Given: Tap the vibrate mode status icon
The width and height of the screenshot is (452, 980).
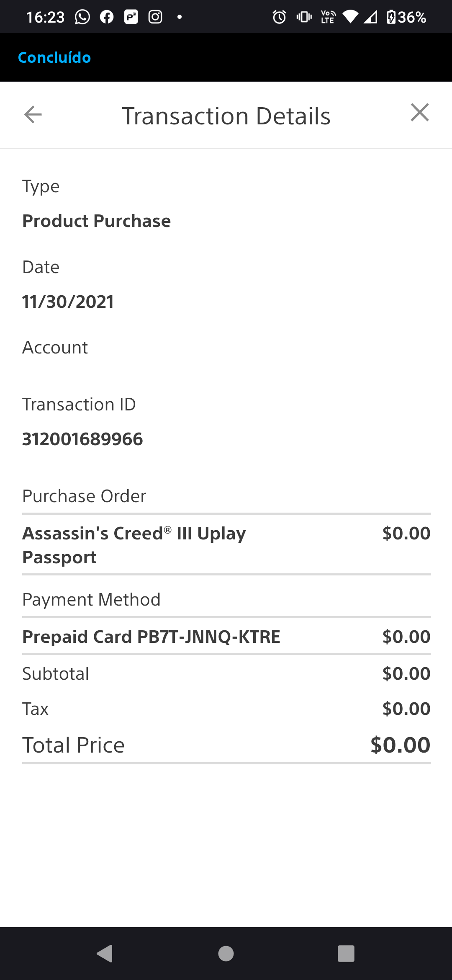Looking at the screenshot, I should click(304, 17).
